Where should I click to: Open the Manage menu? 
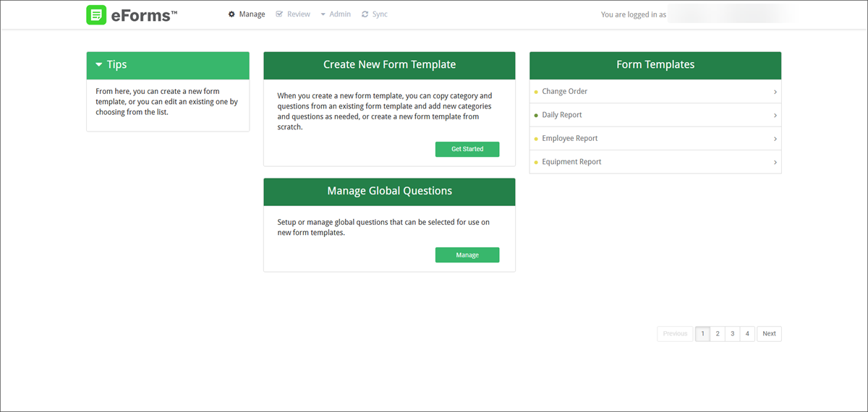(x=247, y=14)
